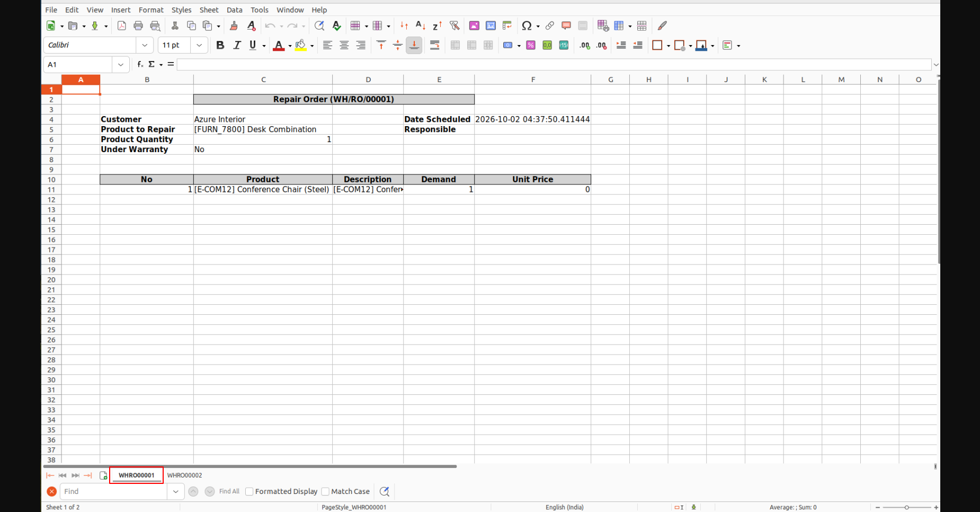The height and width of the screenshot is (512, 980).
Task: Click the Insert Hyperlink icon
Action: point(549,25)
